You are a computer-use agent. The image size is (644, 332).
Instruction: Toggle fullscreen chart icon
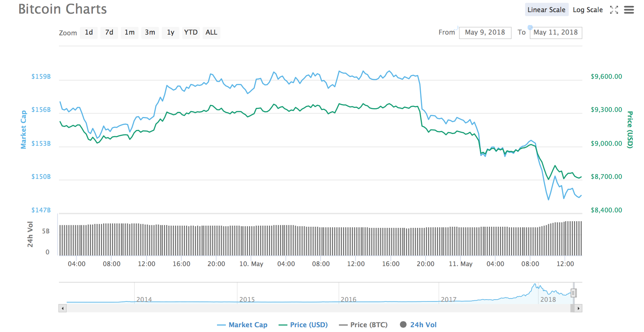point(614,10)
